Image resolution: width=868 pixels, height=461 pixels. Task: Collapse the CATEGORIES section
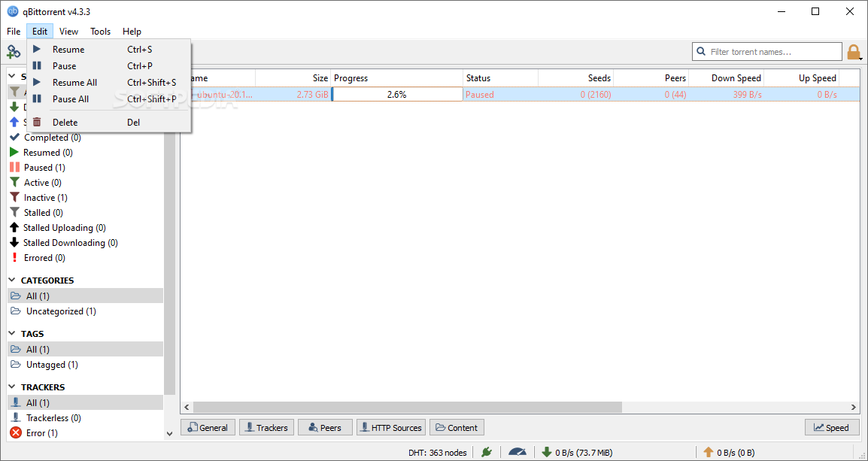[x=12, y=280]
